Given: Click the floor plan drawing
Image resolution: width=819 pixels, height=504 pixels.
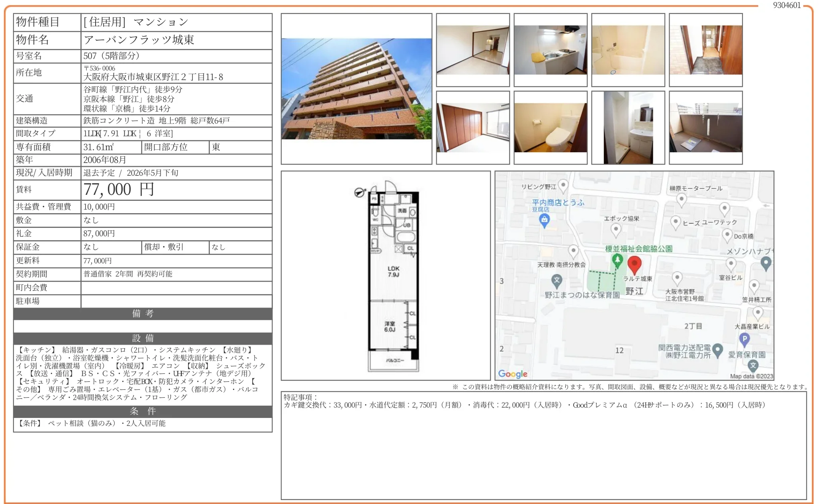Looking at the screenshot, I should [393, 277].
